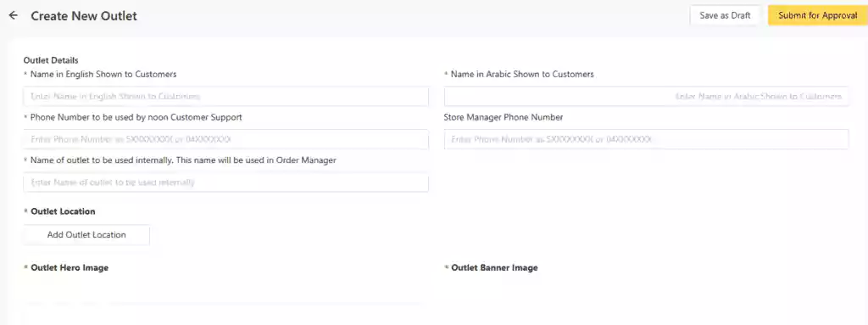
Task: Click the Outlet Hero Image label
Action: point(70,267)
